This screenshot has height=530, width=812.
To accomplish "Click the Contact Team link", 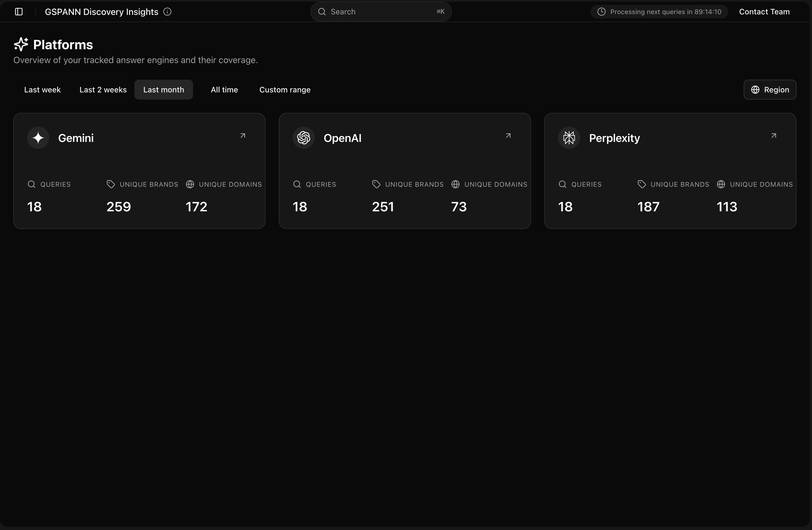I will (764, 12).
